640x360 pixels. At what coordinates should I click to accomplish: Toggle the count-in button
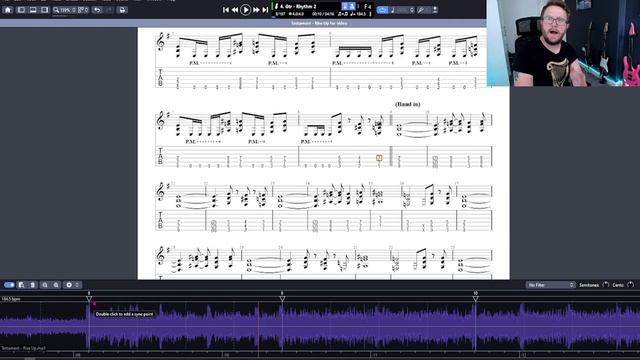(345, 6)
